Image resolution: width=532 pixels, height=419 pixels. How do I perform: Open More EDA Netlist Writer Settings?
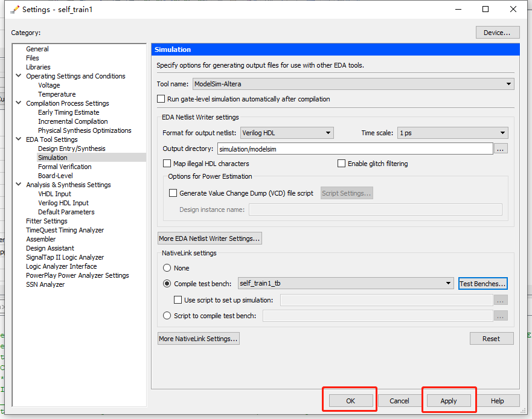tap(210, 238)
